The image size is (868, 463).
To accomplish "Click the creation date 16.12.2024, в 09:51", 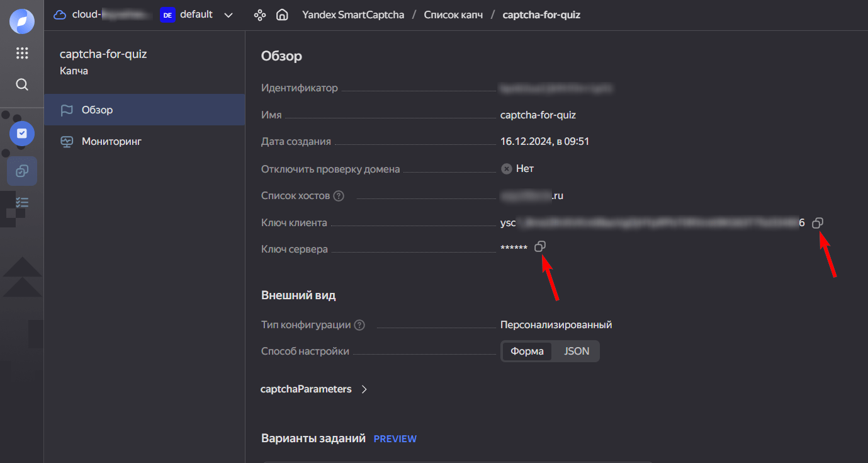I will point(544,142).
